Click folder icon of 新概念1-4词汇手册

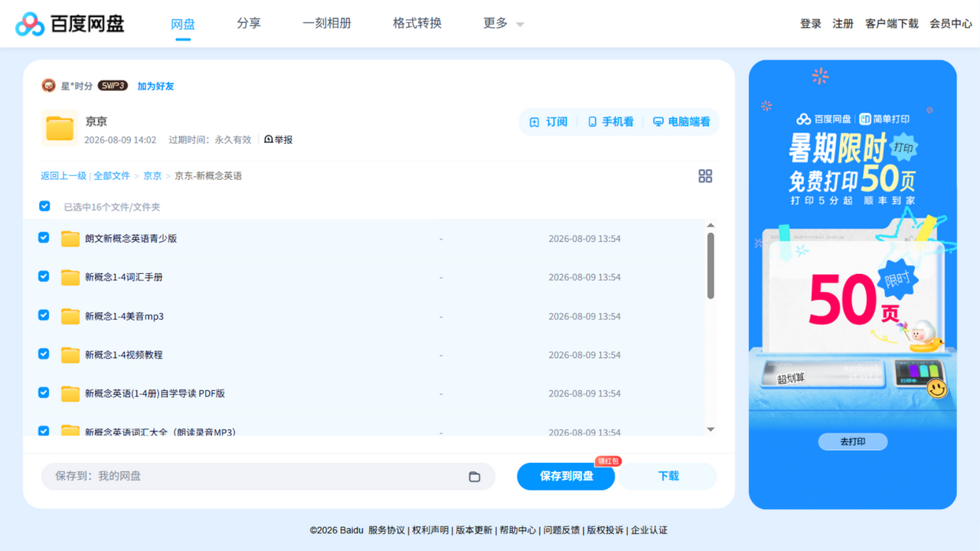coord(70,277)
